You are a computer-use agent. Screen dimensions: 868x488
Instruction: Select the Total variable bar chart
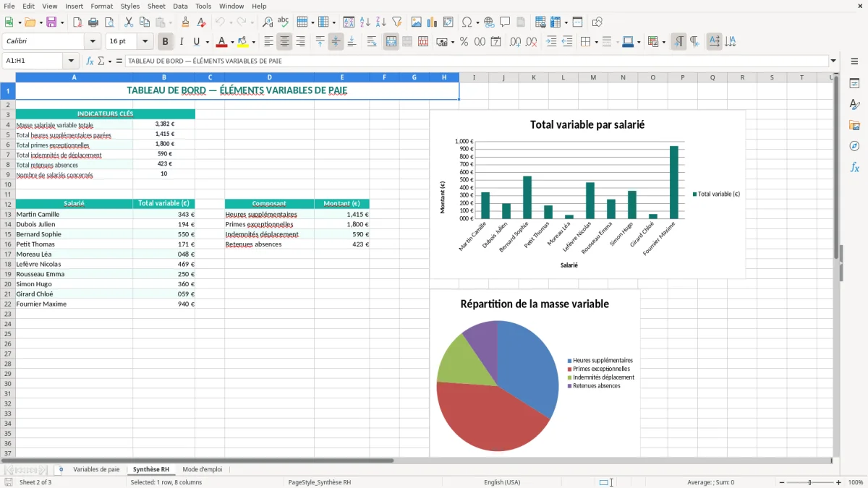point(587,194)
